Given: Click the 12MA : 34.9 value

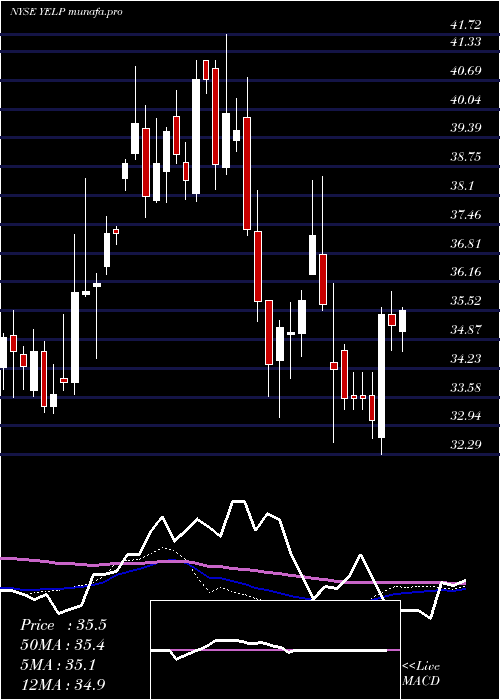Looking at the screenshot, I should [x=63, y=685].
